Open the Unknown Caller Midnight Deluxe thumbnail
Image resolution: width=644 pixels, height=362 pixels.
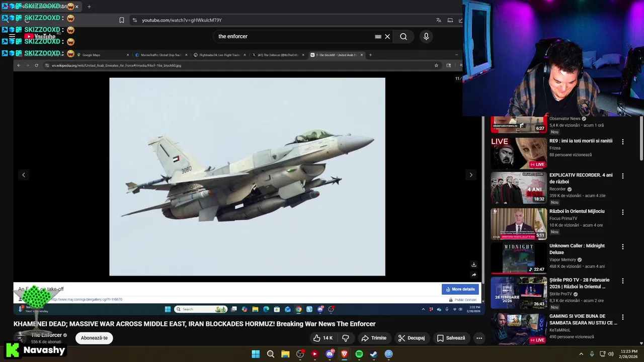(x=519, y=258)
